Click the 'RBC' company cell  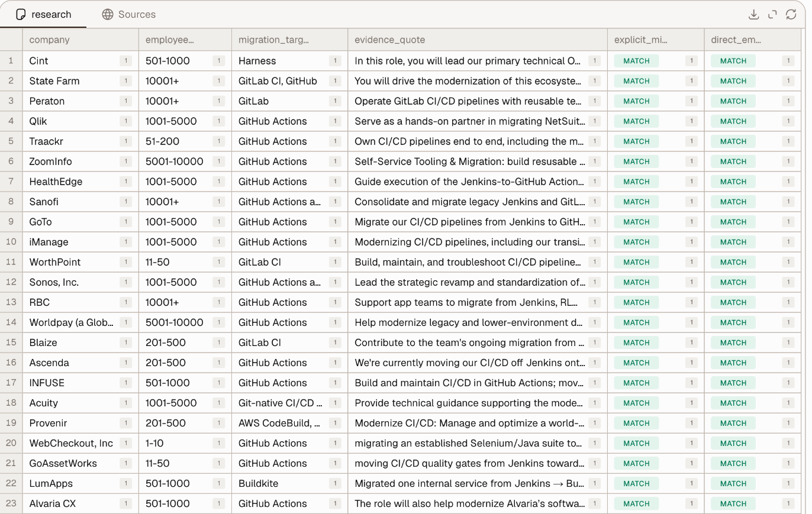(80, 302)
